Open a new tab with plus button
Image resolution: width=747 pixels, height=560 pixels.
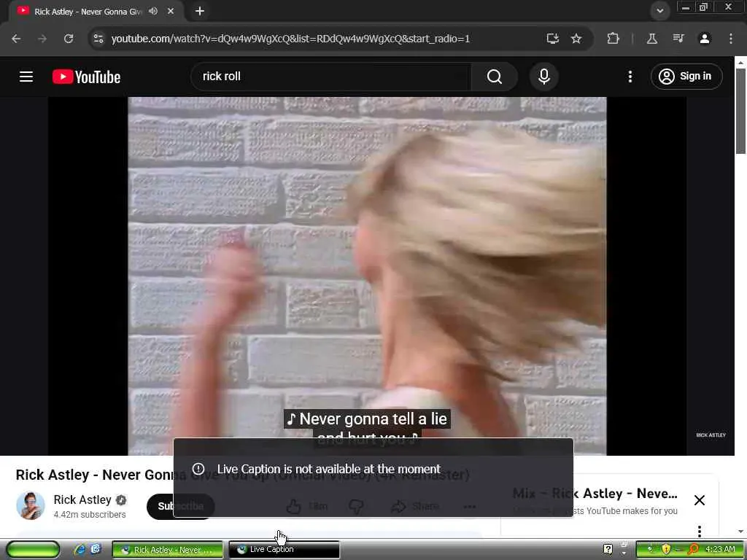200,11
